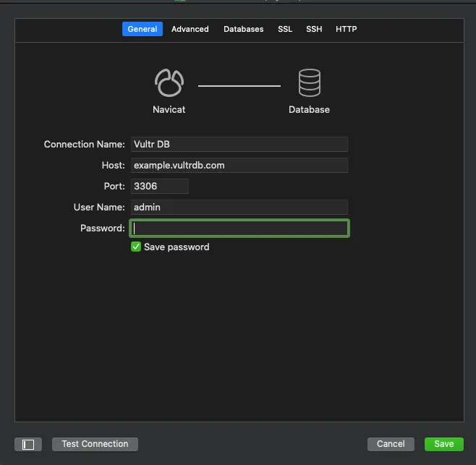Click the Port label

pyautogui.click(x=114, y=186)
